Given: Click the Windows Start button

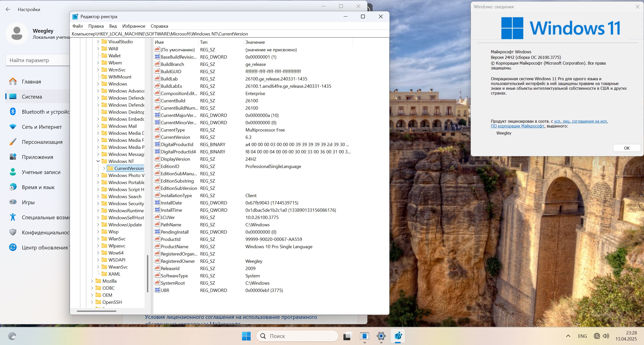Looking at the screenshot, I should [246, 336].
